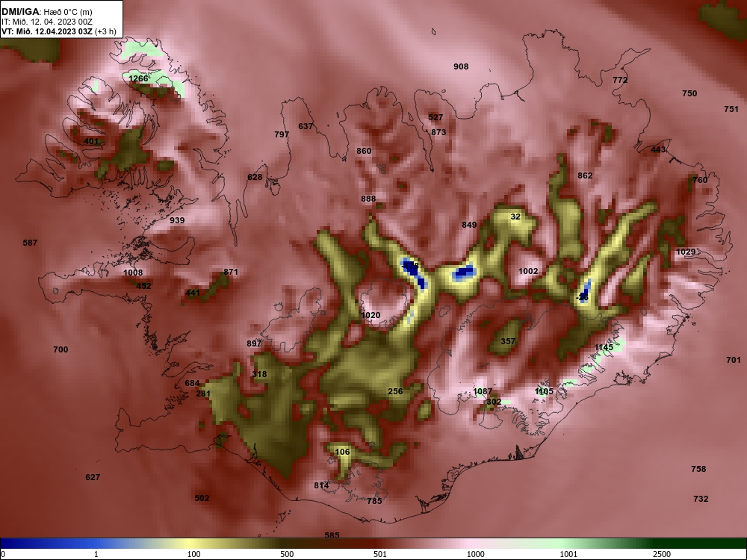Screen dimensions: 747x560
Task: Click the 751 value label
Action: tap(731, 109)
